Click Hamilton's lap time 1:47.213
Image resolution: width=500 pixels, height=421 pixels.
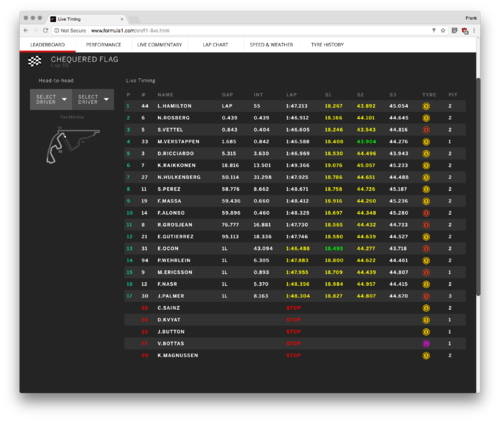pos(297,106)
